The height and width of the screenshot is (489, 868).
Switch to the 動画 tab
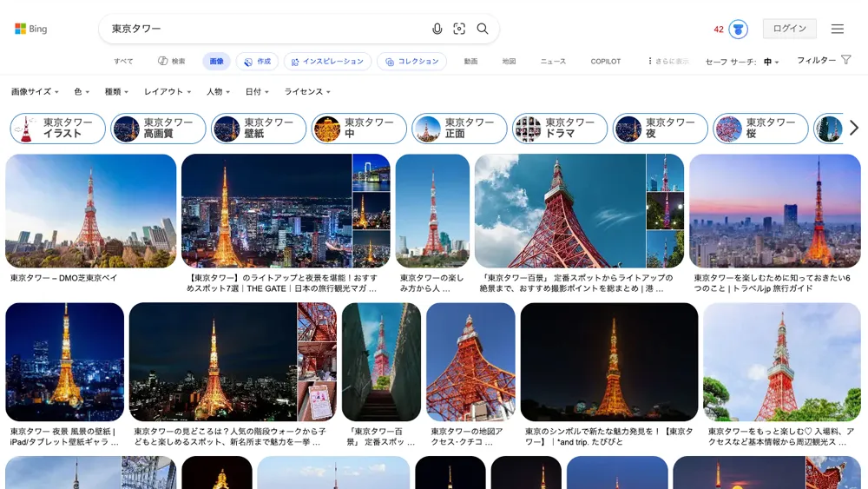(470, 62)
